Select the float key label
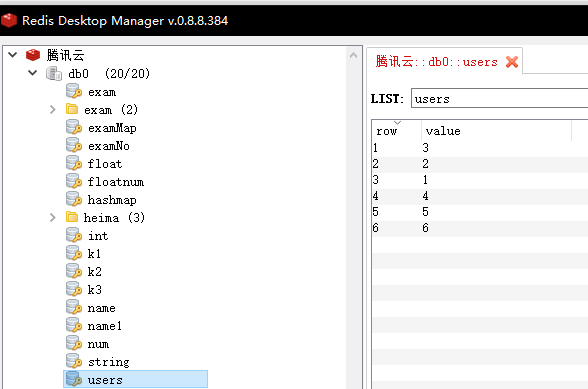Image resolution: width=588 pixels, height=389 pixels. coord(105,164)
